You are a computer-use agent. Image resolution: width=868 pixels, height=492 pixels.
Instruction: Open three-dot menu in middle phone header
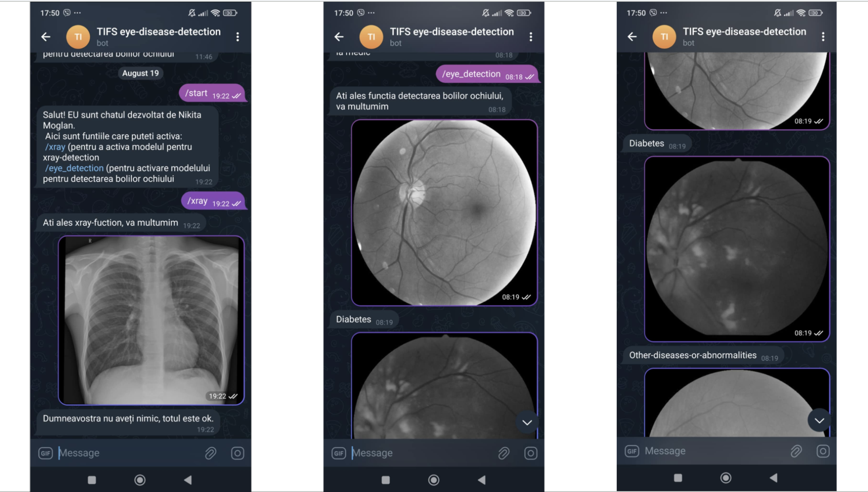(531, 37)
